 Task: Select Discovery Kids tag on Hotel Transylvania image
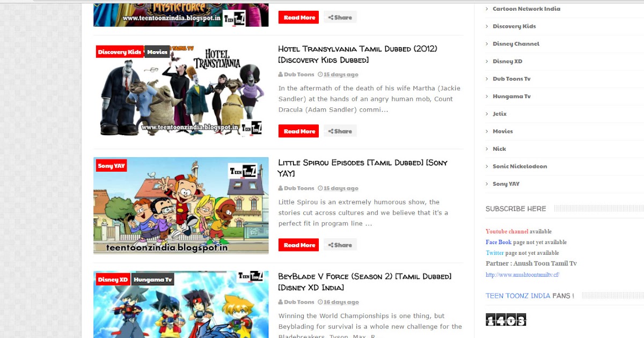[x=119, y=52]
